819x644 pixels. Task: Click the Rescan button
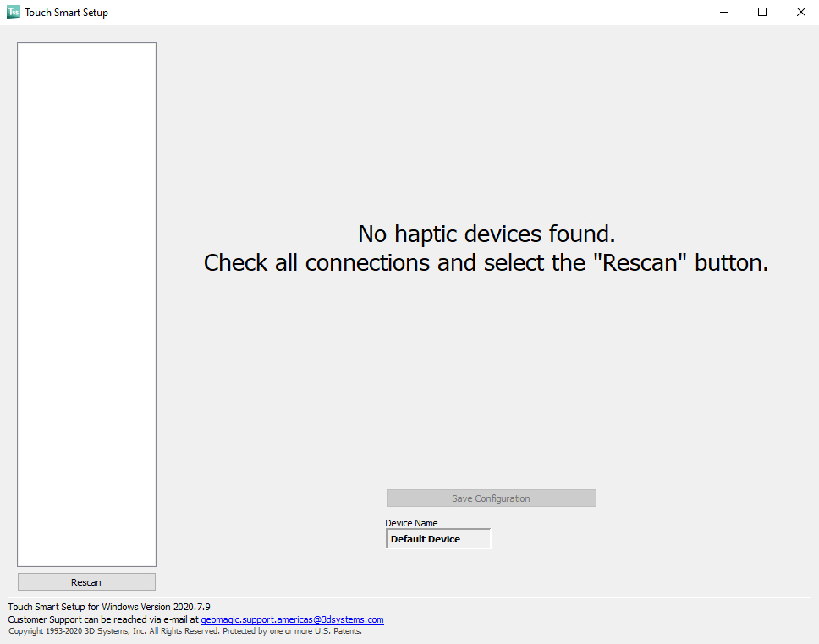click(x=86, y=582)
